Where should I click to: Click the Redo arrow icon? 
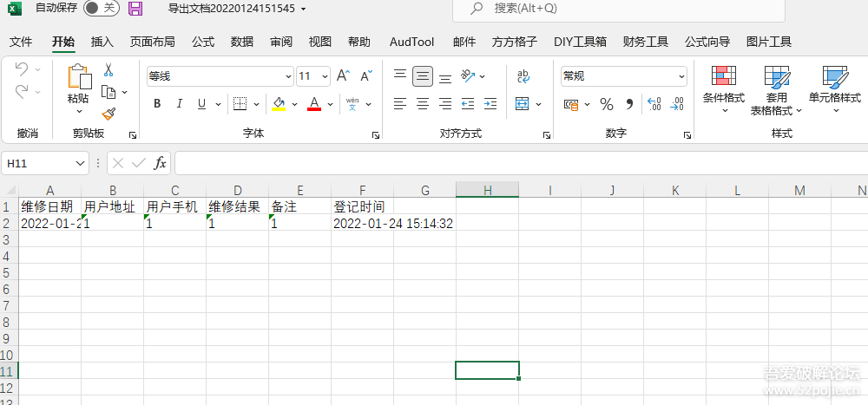tap(22, 91)
